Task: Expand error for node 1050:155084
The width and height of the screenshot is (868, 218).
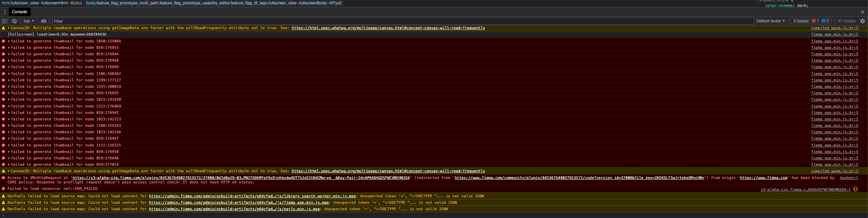Action: coord(9,41)
